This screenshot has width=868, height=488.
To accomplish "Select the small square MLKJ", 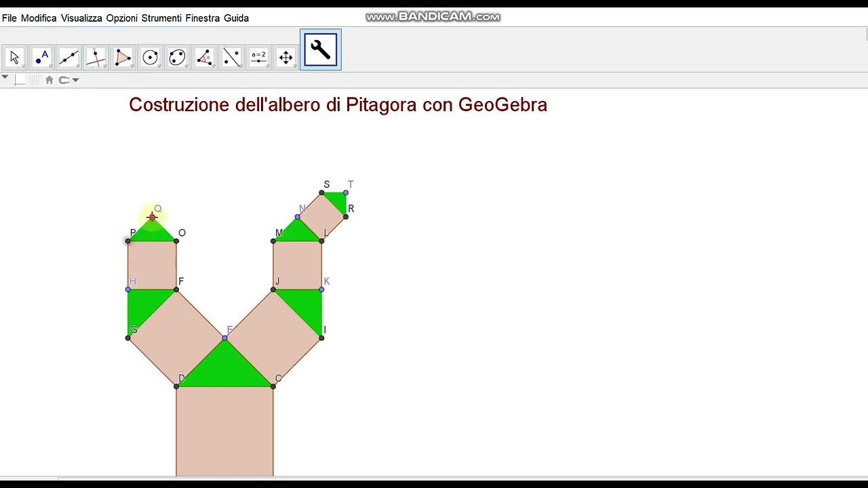I will click(297, 265).
